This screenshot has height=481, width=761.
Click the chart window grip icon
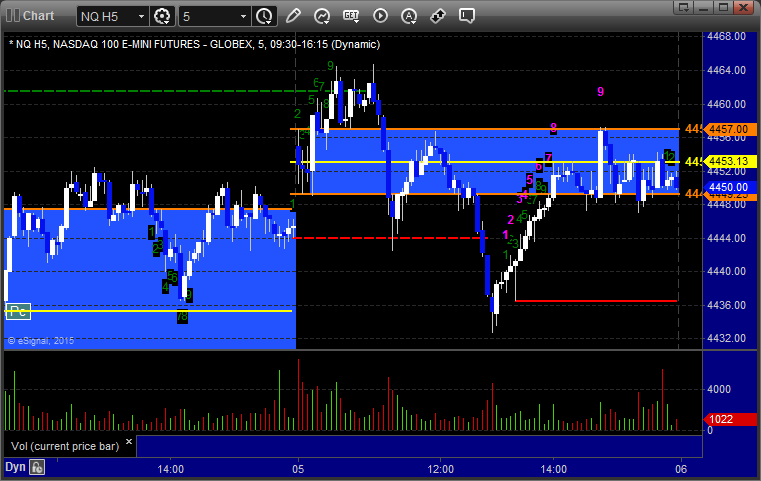click(x=13, y=16)
